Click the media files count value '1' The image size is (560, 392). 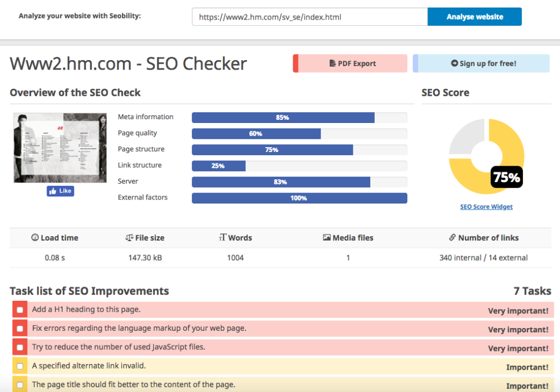pos(348,258)
